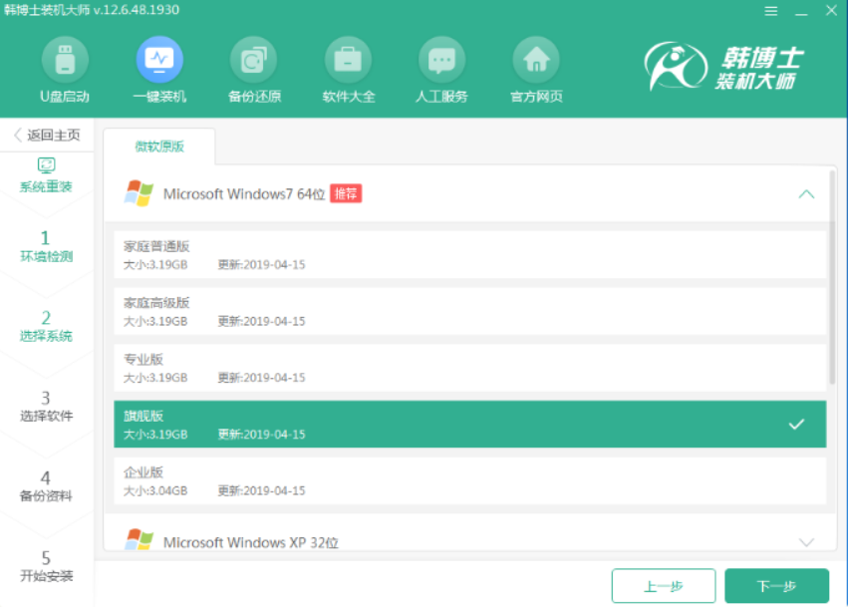848x616 pixels.
Task: Open 备份还原 backup restore icon
Action: coord(254,60)
